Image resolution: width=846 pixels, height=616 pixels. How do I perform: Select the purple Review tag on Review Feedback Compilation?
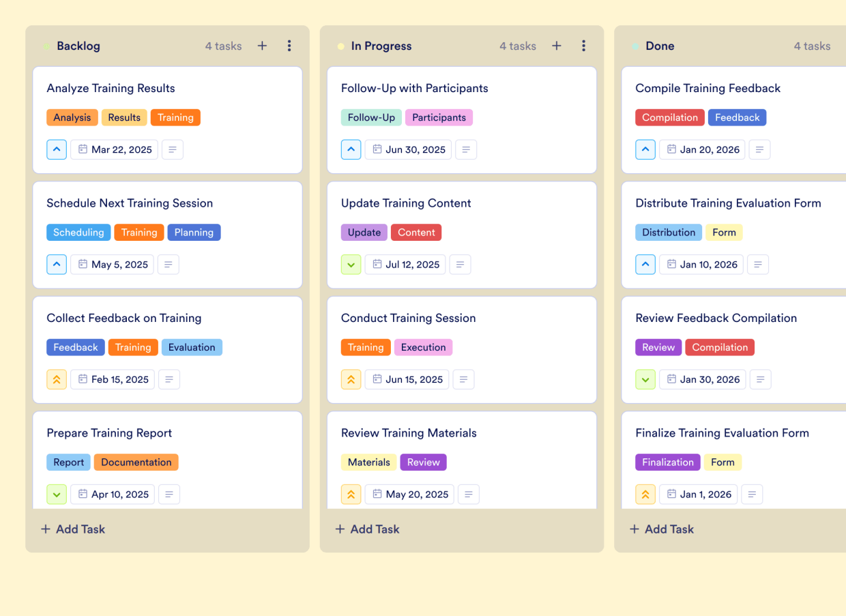[658, 347]
